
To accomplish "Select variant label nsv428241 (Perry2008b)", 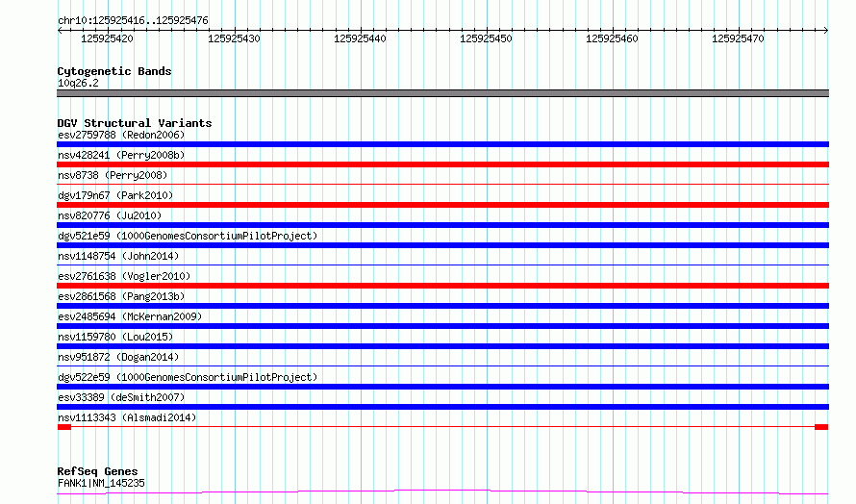I will (x=121, y=155).
